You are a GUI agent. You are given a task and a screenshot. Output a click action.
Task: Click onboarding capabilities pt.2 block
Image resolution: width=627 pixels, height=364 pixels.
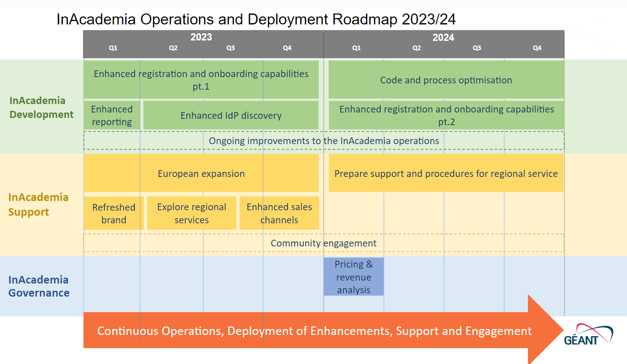[x=446, y=115]
